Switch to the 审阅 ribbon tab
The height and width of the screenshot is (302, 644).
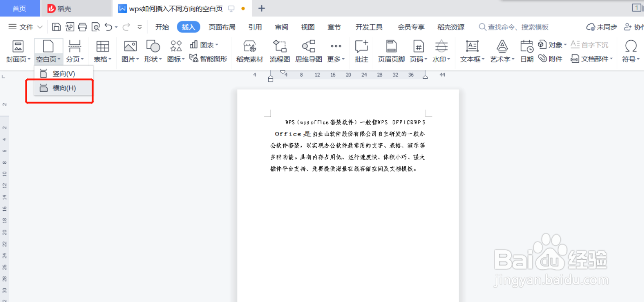[282, 27]
